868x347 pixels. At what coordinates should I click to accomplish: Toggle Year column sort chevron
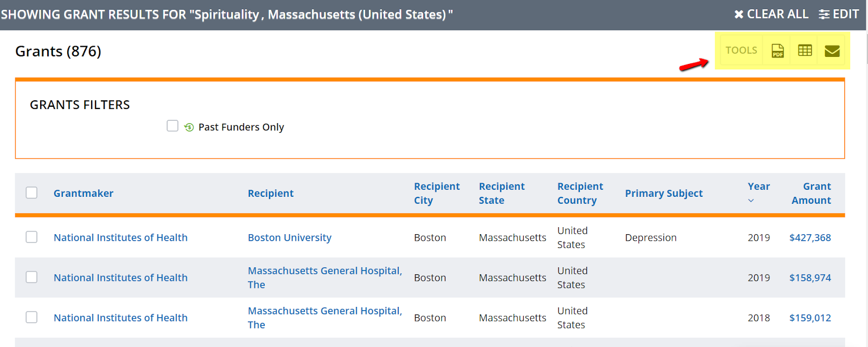pyautogui.click(x=751, y=201)
